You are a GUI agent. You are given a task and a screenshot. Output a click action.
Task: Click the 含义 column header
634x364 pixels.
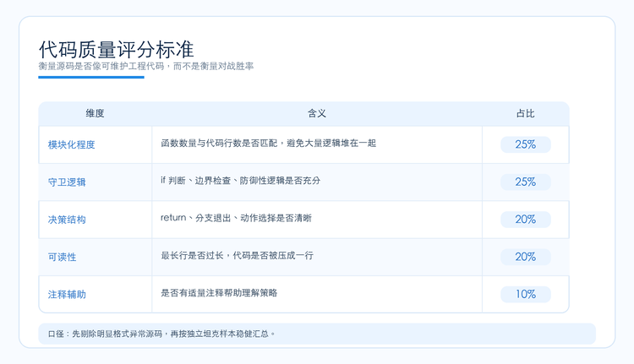(317, 113)
